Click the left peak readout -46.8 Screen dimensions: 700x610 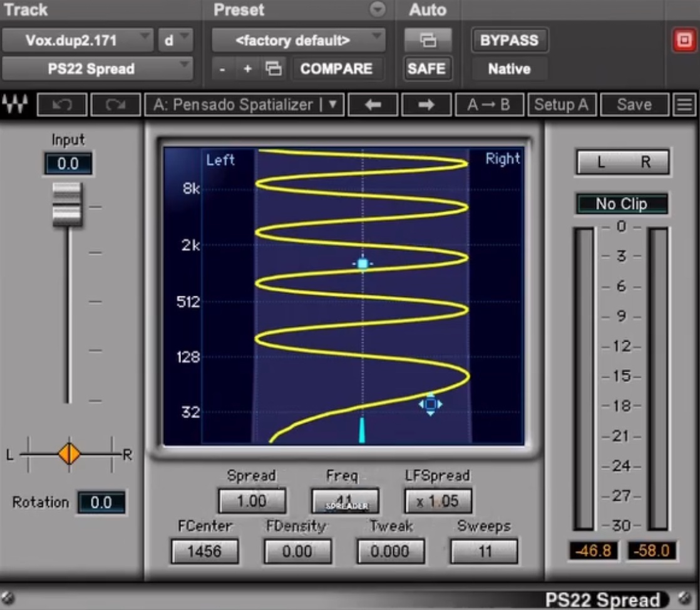click(594, 551)
